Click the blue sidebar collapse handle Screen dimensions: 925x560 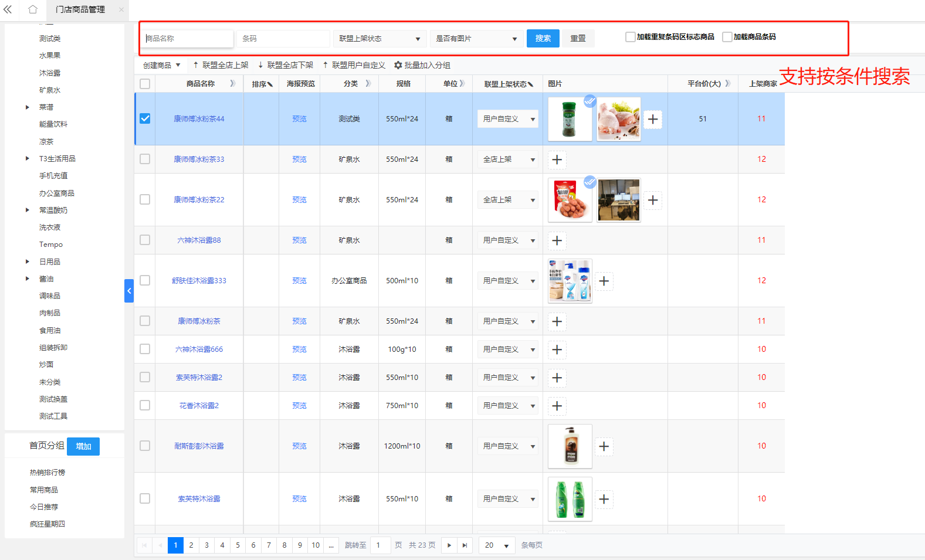(x=129, y=291)
